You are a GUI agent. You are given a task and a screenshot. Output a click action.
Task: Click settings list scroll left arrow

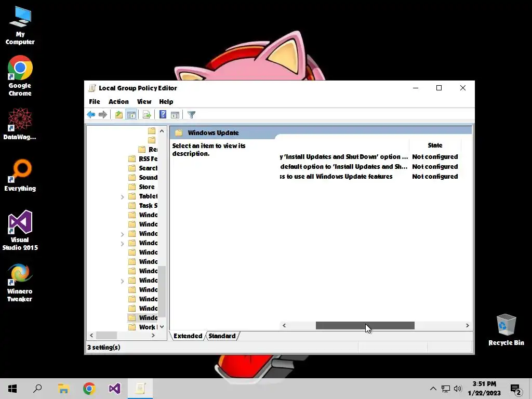(284, 325)
